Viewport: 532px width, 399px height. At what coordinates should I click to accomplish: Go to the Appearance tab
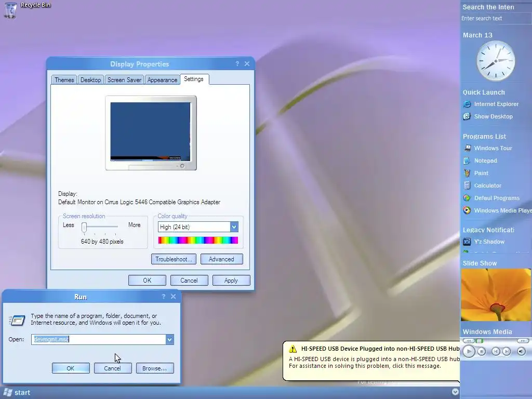click(162, 79)
